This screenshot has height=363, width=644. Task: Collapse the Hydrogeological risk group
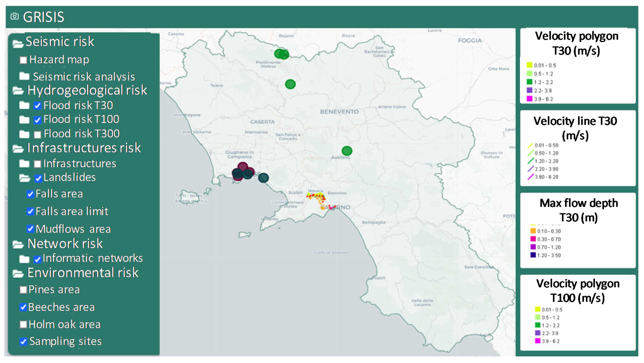click(18, 91)
